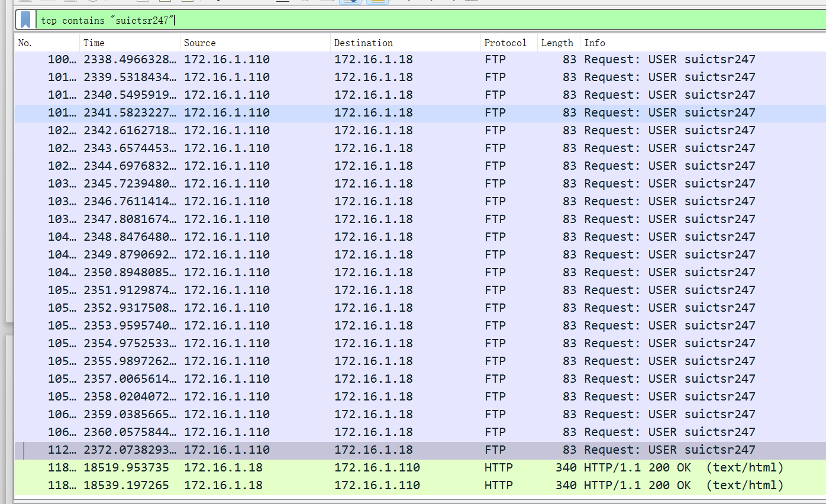Viewport: 826px width, 504px height.
Task: Select the packet at time 2346.7611414
Action: point(420,201)
